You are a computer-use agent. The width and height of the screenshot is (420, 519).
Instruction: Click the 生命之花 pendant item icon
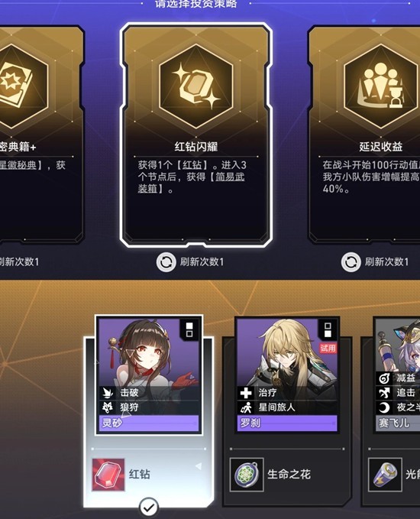[x=247, y=475]
